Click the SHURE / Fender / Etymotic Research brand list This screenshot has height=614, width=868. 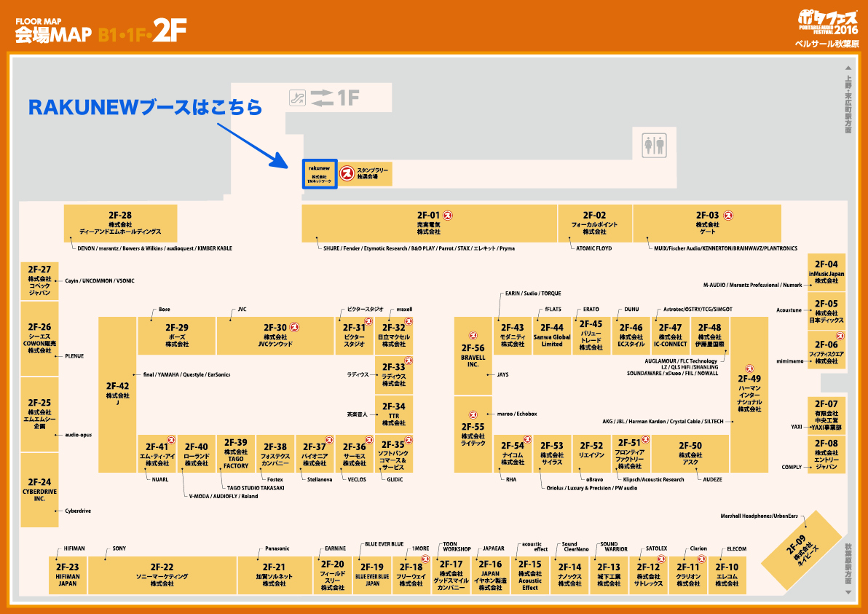click(x=419, y=248)
